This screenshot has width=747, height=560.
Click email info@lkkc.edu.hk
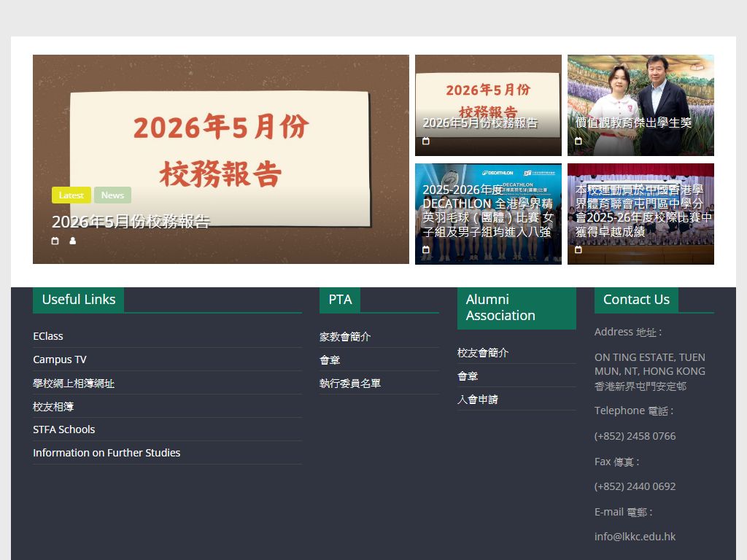(635, 537)
